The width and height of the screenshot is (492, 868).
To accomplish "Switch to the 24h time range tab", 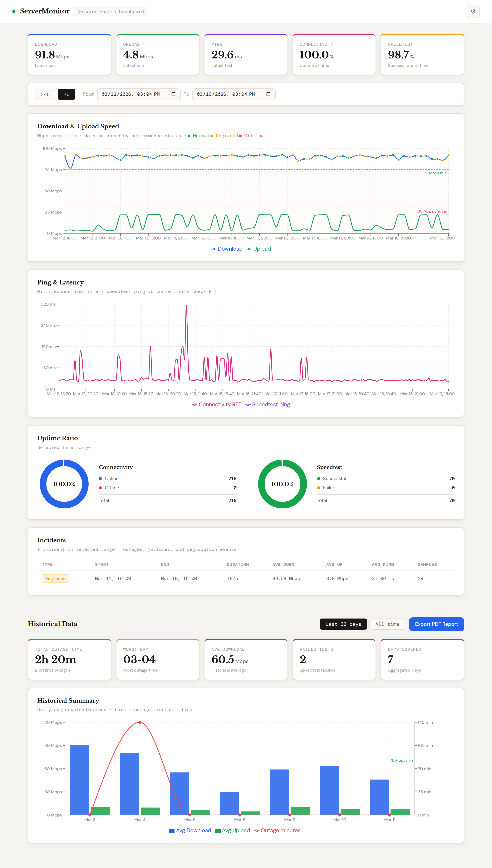I will point(45,94).
